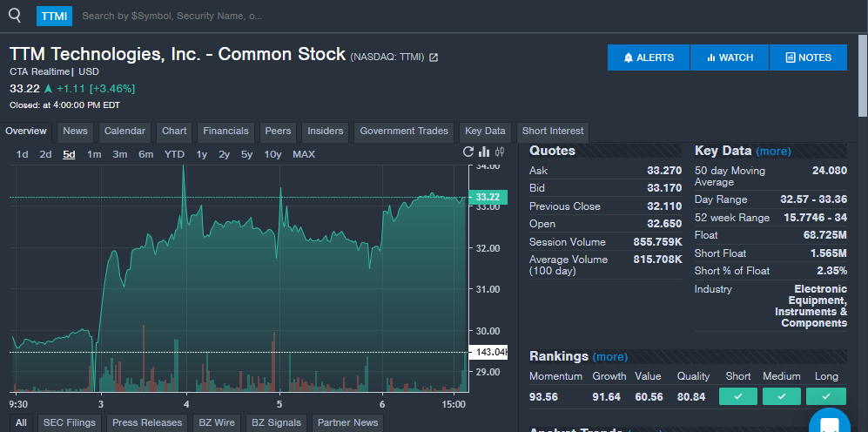Click the Momentum score 93.56

click(543, 397)
